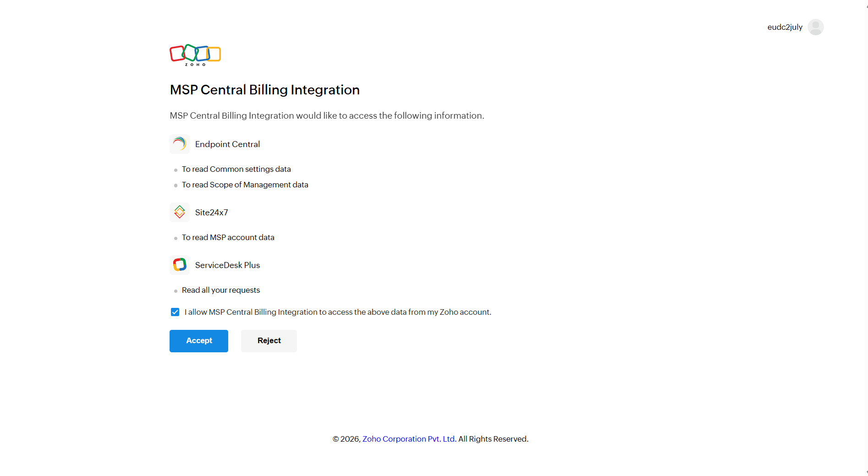The image size is (868, 476).
Task: Click the 'Endpoint Central' label
Action: click(227, 144)
